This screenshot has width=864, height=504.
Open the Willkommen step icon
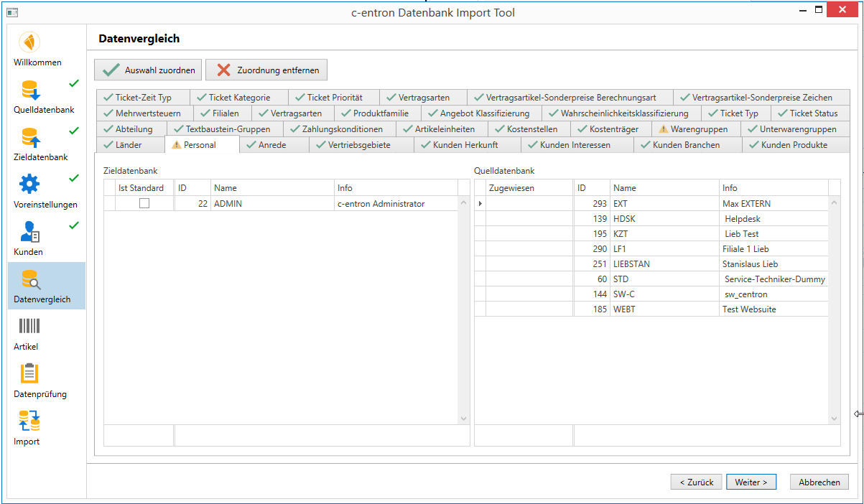pos(29,42)
